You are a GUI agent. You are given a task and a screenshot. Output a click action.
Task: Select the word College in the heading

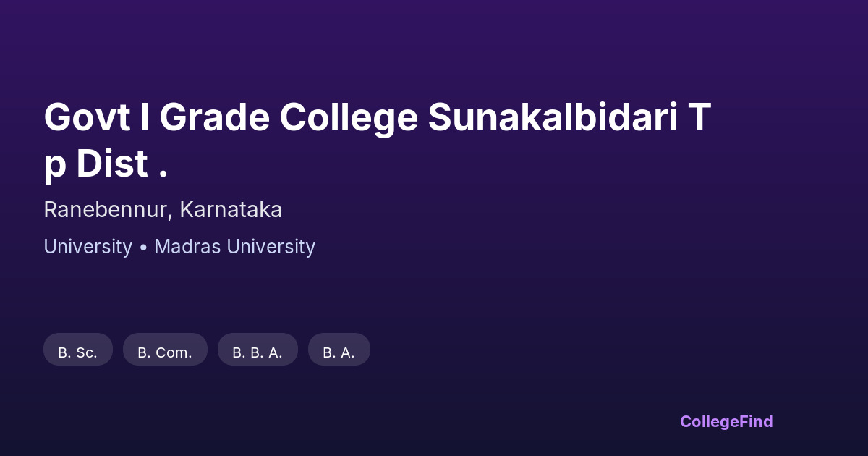[x=349, y=118]
